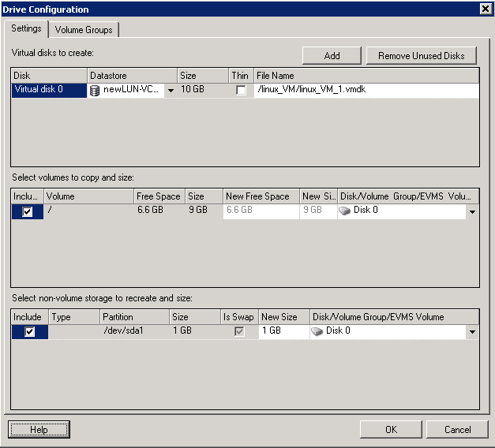Click the Add button

[x=332, y=55]
